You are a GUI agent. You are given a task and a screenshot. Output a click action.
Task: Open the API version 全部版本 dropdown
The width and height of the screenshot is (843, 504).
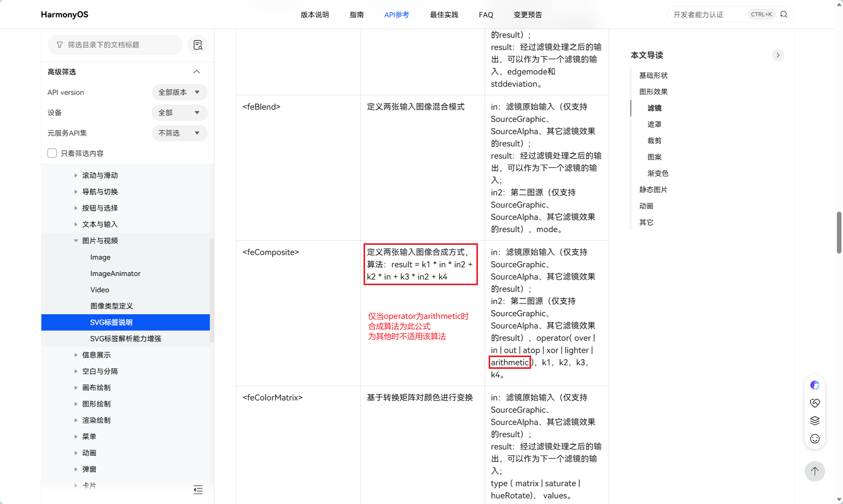180,92
